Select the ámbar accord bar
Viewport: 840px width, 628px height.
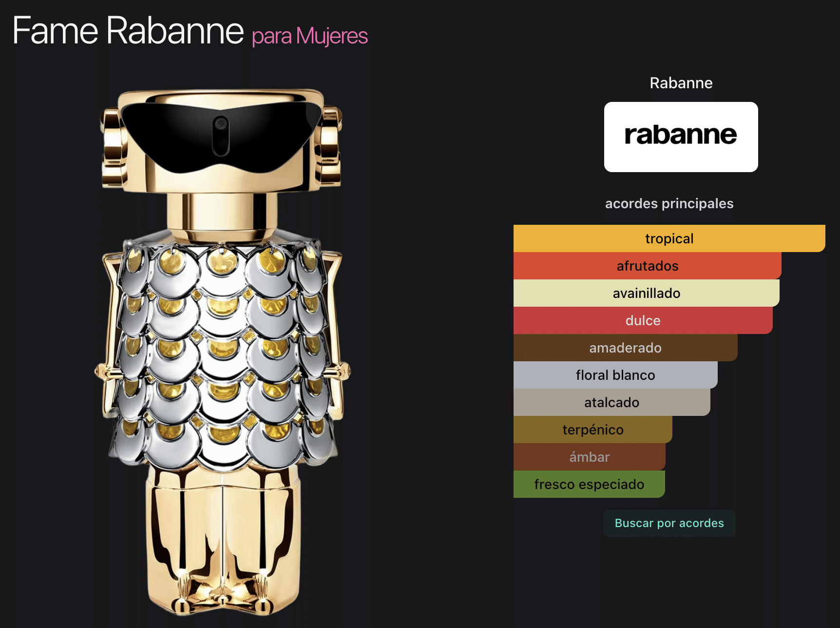[x=589, y=457]
